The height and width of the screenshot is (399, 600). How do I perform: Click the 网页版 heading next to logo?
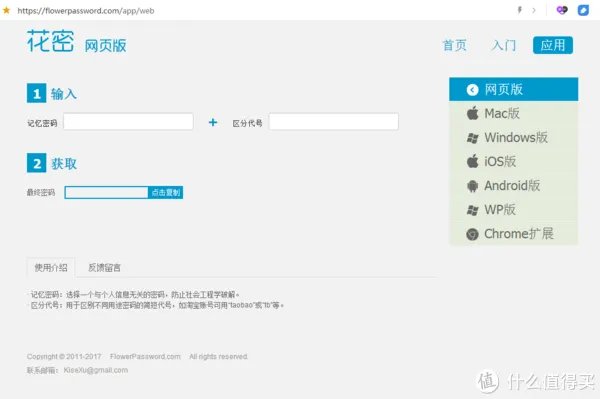[105, 46]
